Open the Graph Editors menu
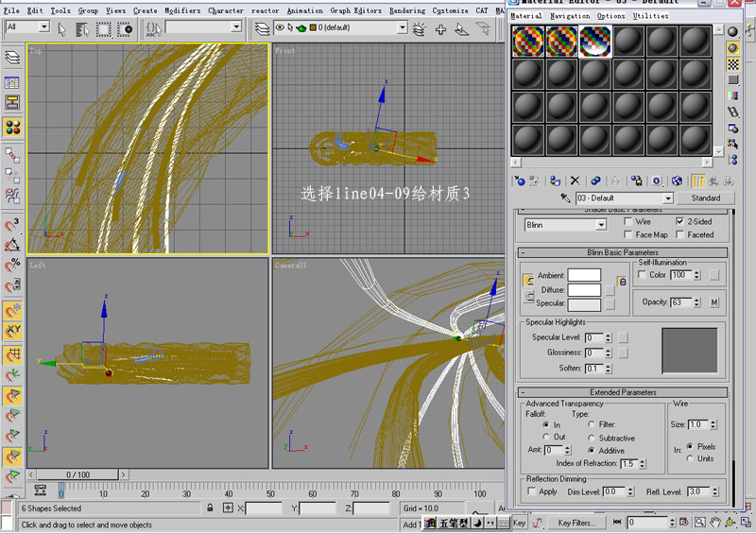This screenshot has height=534, width=756. pyautogui.click(x=356, y=10)
